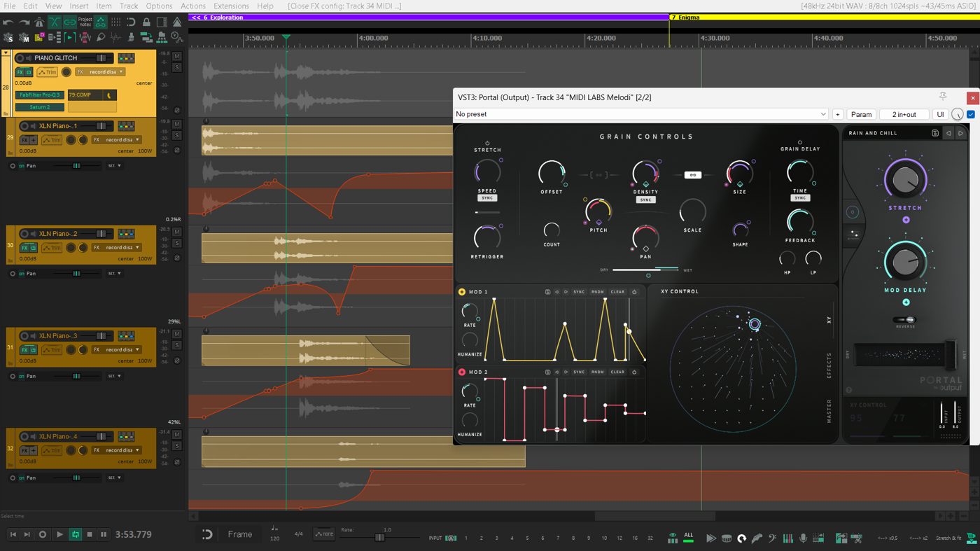This screenshot has height=551, width=980.
Task: Collapse the PIANO GLITCH folder arrow
Action: pyautogui.click(x=6, y=53)
